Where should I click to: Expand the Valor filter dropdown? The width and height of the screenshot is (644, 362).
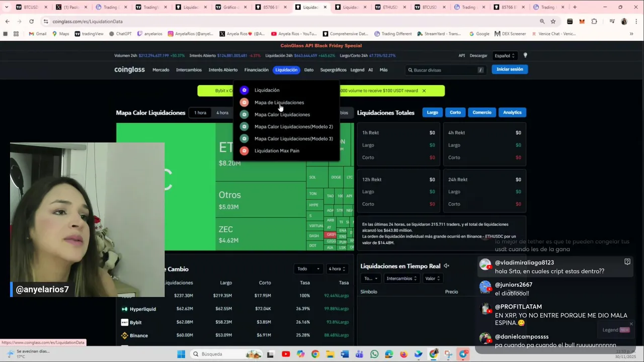433,279
